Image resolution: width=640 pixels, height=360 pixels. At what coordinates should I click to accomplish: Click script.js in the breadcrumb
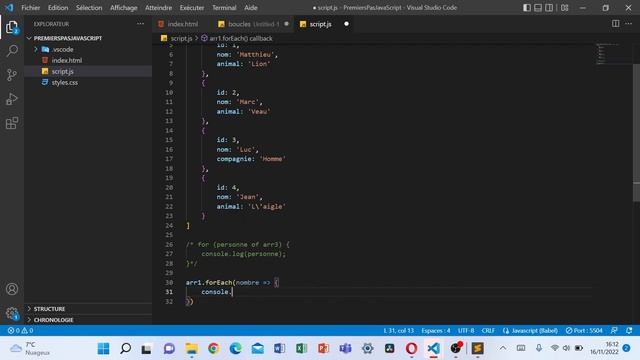pyautogui.click(x=181, y=38)
